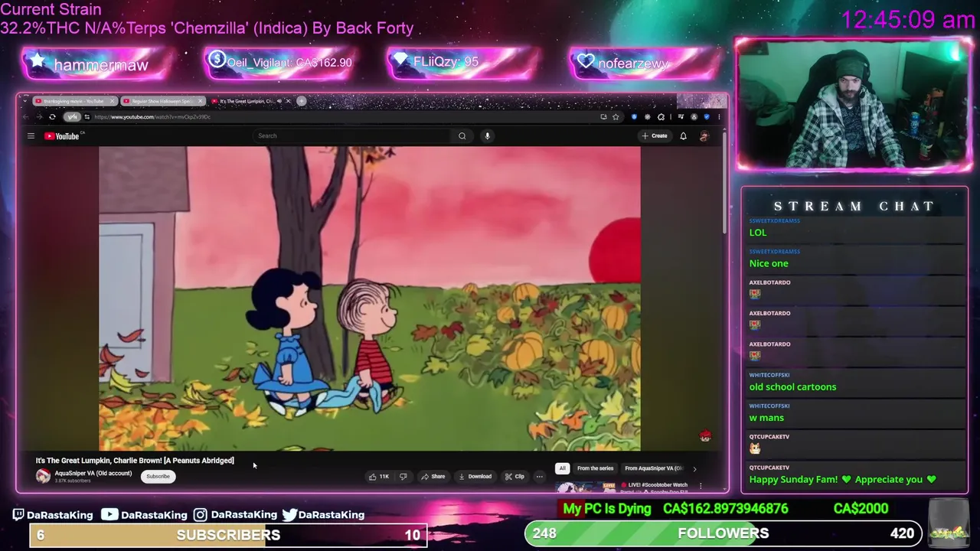Click the streamer webcam feed
Image resolution: width=980 pixels, height=551 pixels.
point(853,103)
